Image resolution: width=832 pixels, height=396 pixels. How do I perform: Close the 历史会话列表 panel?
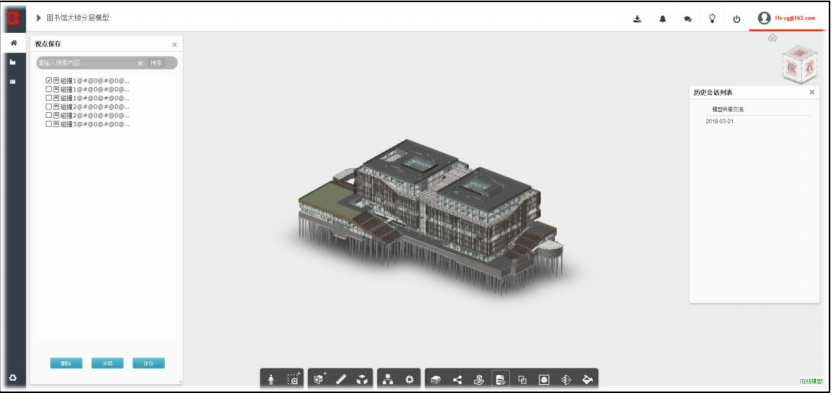[812, 92]
